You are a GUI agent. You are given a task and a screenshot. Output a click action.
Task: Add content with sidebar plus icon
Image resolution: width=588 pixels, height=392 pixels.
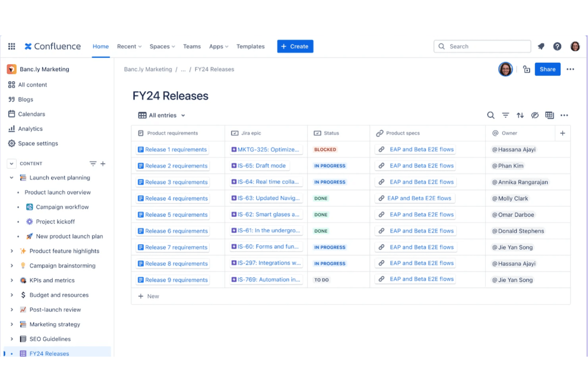click(103, 164)
